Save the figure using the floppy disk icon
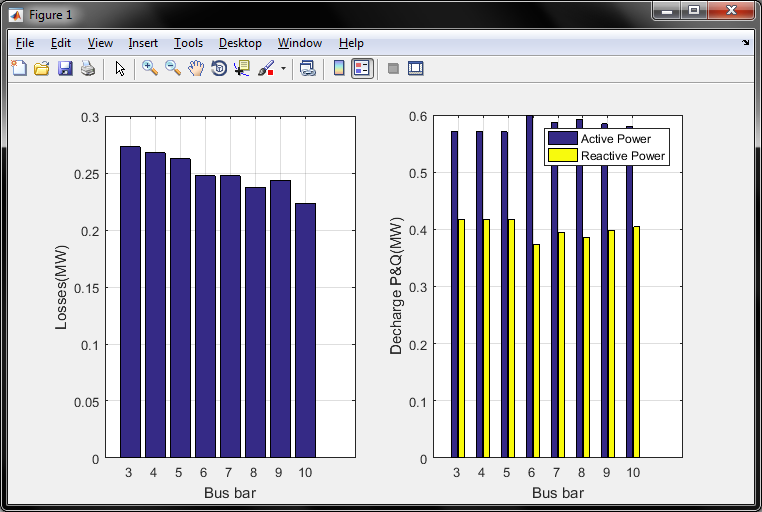 point(65,69)
